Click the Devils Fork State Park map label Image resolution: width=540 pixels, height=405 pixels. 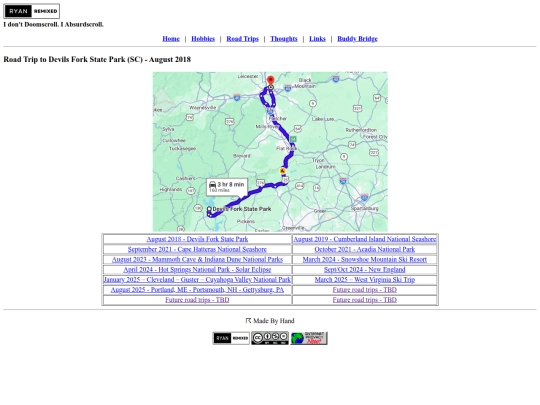coord(242,209)
